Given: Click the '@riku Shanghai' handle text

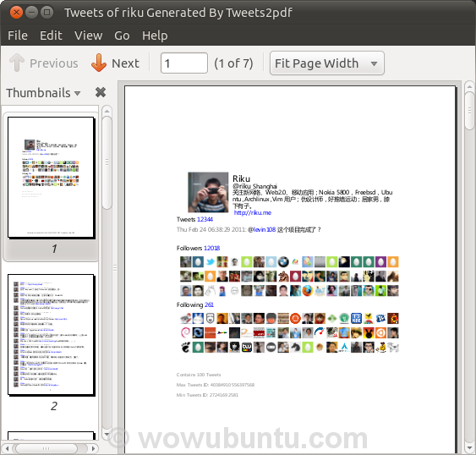Looking at the screenshot, I should coord(254,186).
